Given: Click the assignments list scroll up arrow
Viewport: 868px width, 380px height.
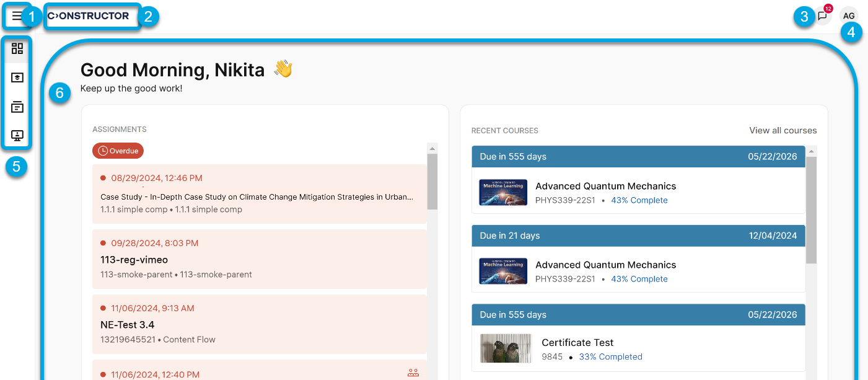Looking at the screenshot, I should tap(432, 148).
